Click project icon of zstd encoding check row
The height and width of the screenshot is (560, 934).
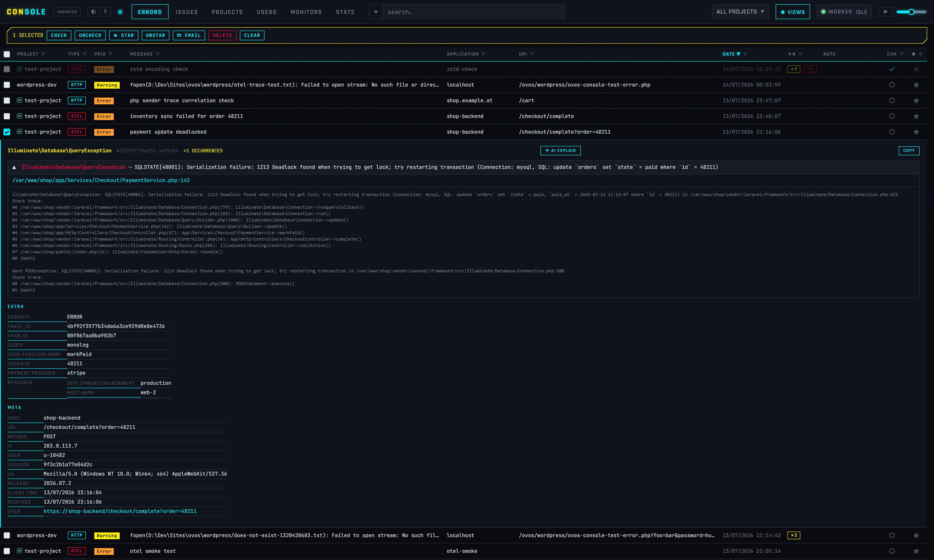click(19, 69)
